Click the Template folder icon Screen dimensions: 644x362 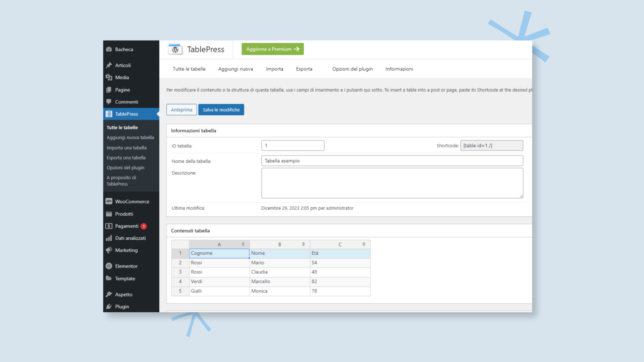[x=109, y=278]
